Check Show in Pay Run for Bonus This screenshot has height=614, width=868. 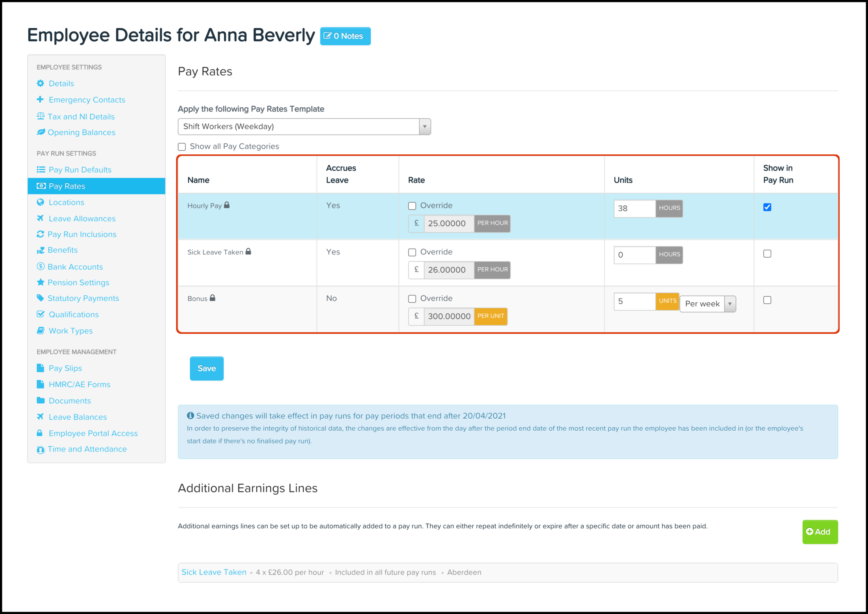(767, 300)
